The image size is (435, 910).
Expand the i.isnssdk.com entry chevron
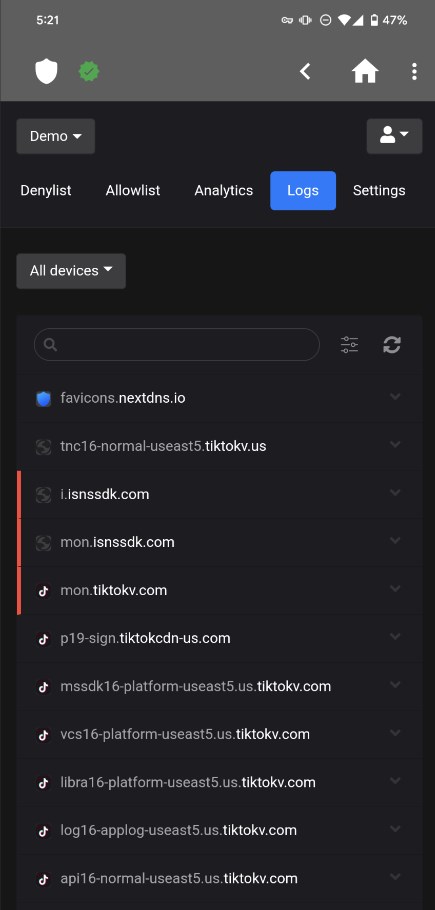click(x=396, y=493)
